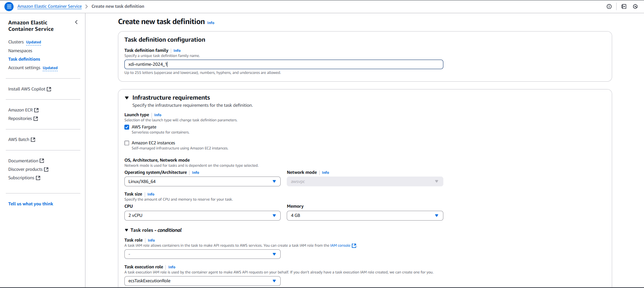Click external link icon next to Documentation

pos(42,161)
